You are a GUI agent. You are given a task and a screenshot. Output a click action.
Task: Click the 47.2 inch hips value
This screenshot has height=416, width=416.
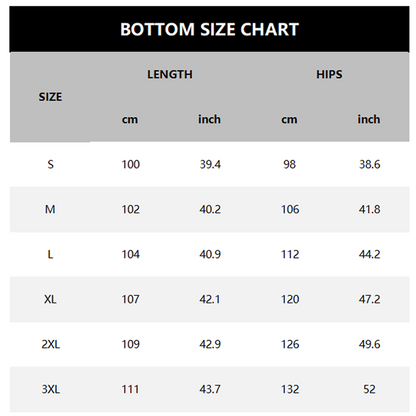(x=369, y=299)
